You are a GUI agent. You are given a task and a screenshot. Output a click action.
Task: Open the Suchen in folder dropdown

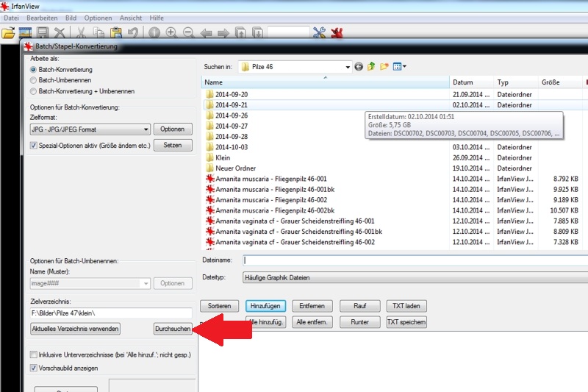pos(347,67)
